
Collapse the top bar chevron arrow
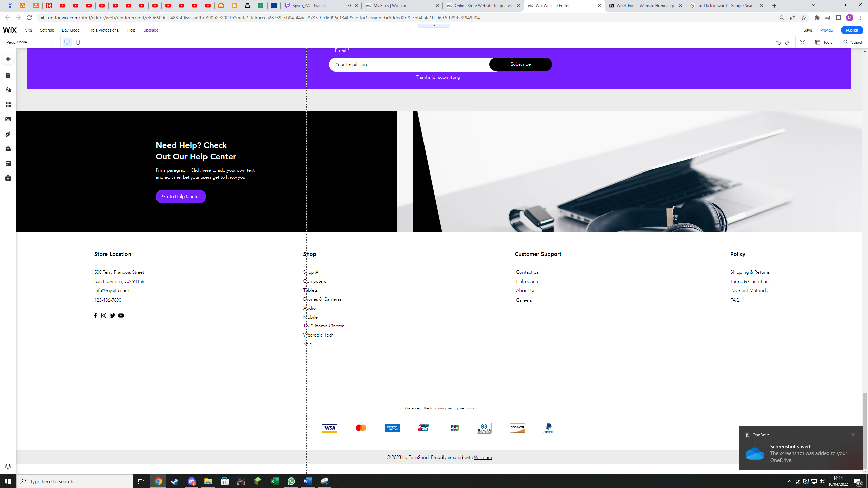point(434,25)
